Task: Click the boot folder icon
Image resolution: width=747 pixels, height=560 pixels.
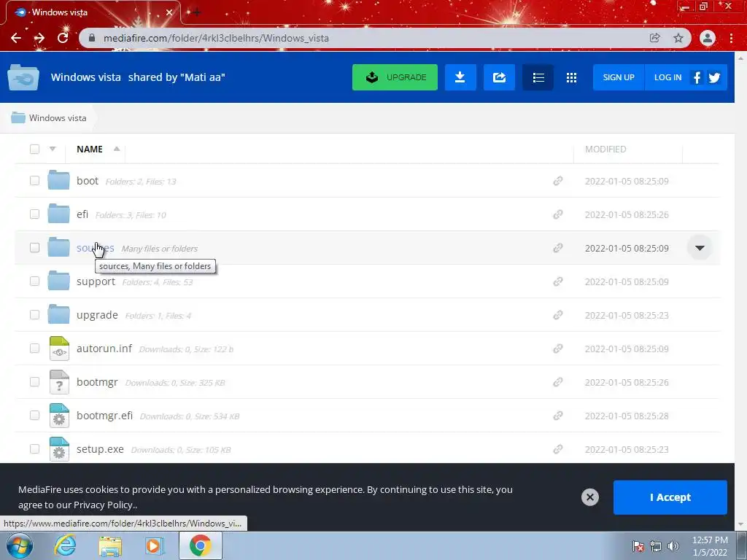Action: pyautogui.click(x=58, y=180)
